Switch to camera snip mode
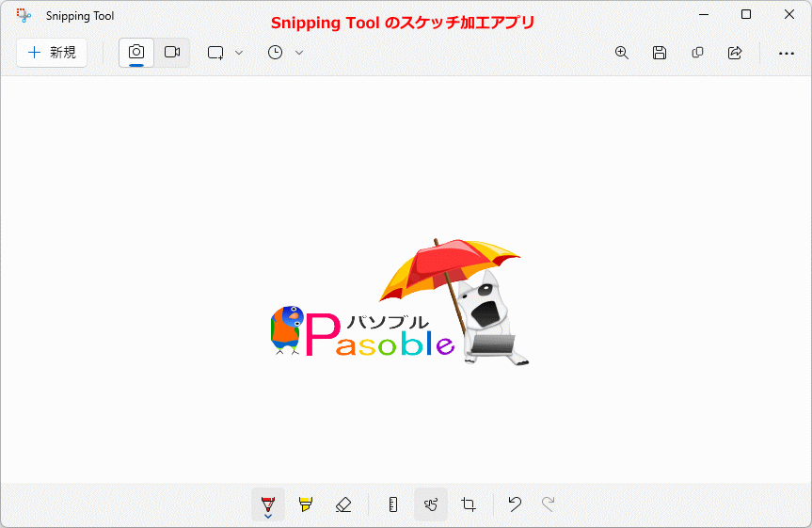Screen dimensions: 812x528 (136, 53)
